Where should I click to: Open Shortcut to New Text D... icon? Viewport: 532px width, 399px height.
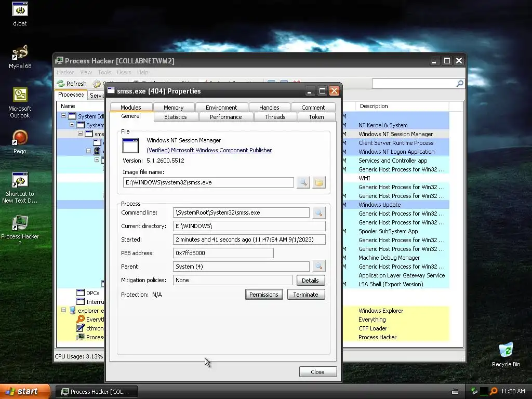point(20,188)
